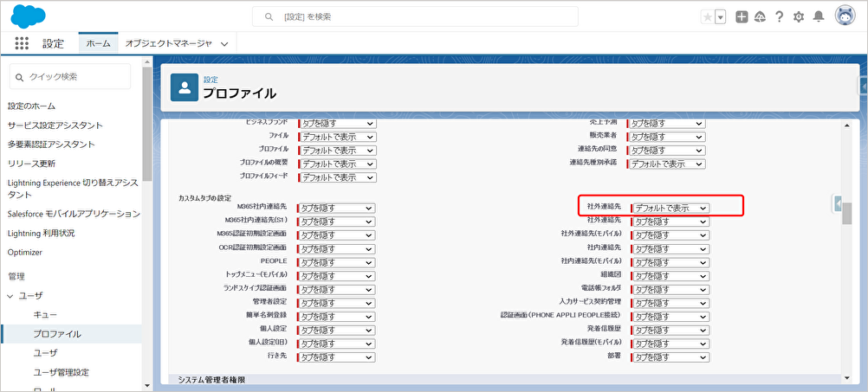Open サービス設定アシスタント in the sidebar
The width and height of the screenshot is (868, 392).
click(x=55, y=125)
